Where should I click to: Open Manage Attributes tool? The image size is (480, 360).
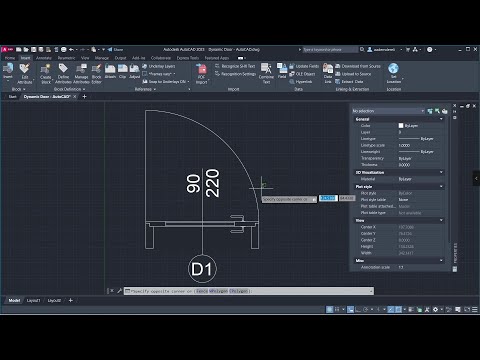coord(81,73)
